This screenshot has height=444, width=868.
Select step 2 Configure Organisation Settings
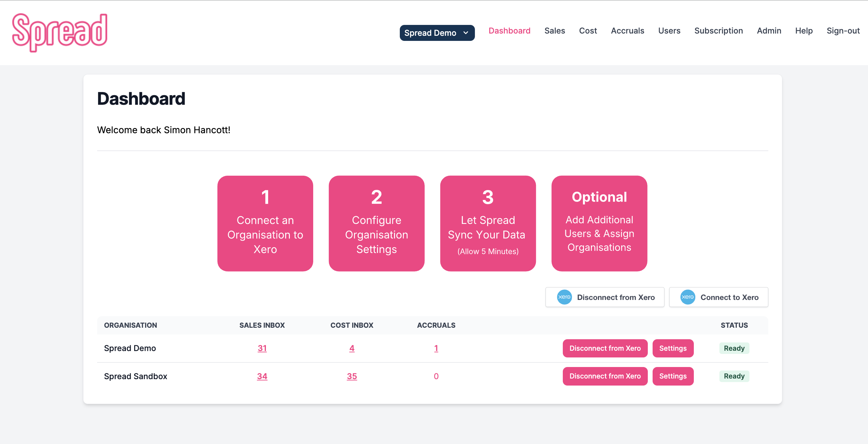click(376, 224)
